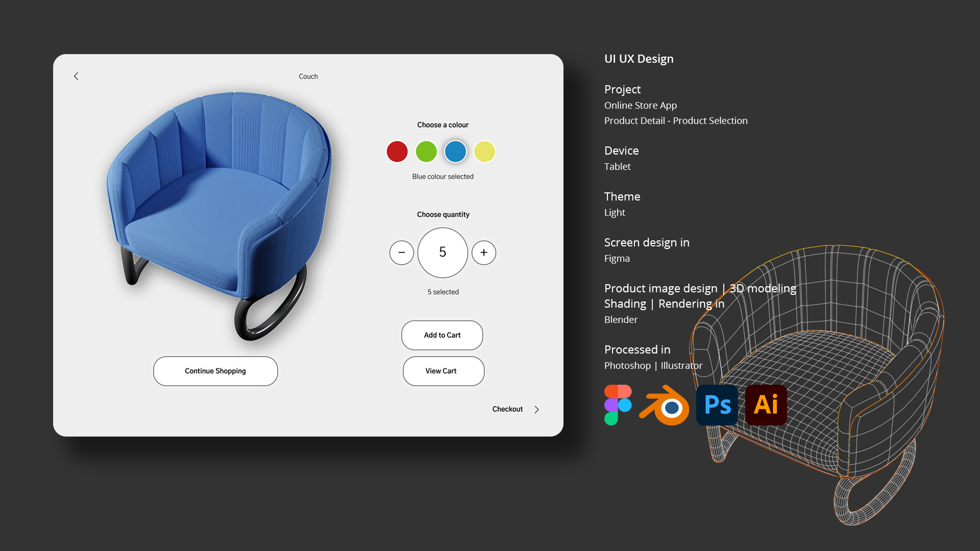Click the Checkout link
The width and height of the screenshot is (980, 551).
pyautogui.click(x=507, y=409)
